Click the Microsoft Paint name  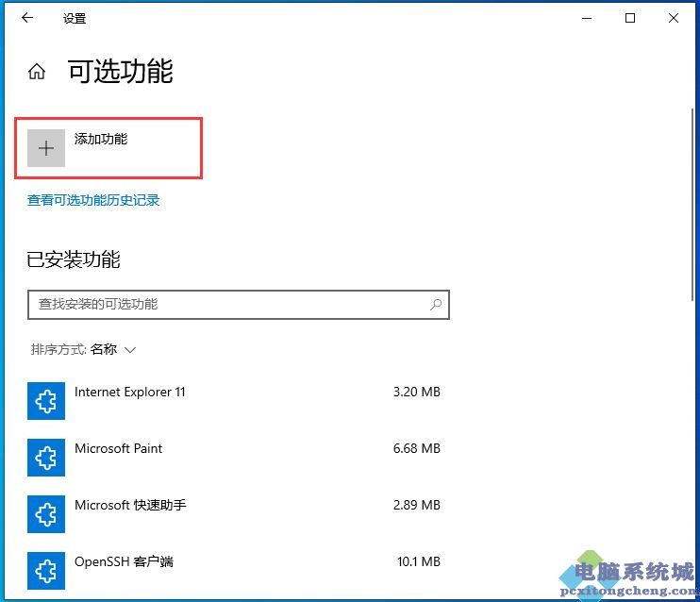pyautogui.click(x=118, y=448)
